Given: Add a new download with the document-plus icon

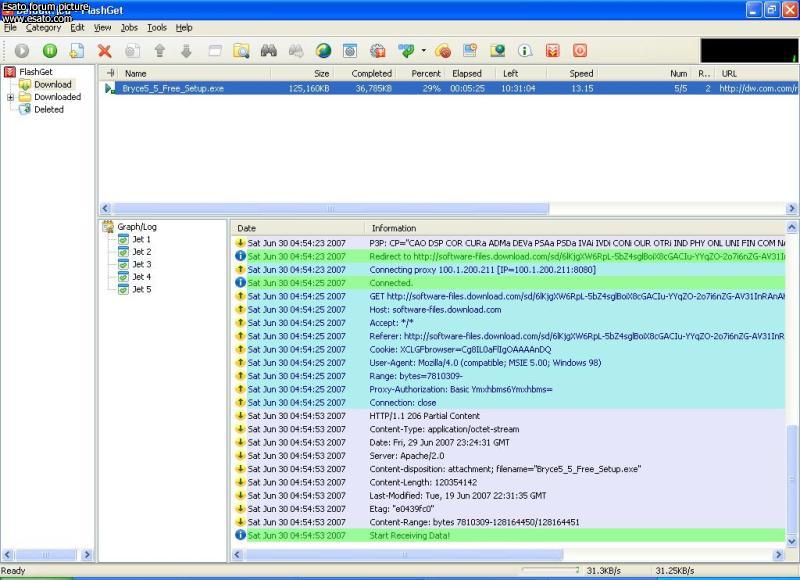Looking at the screenshot, I should coord(77,51).
